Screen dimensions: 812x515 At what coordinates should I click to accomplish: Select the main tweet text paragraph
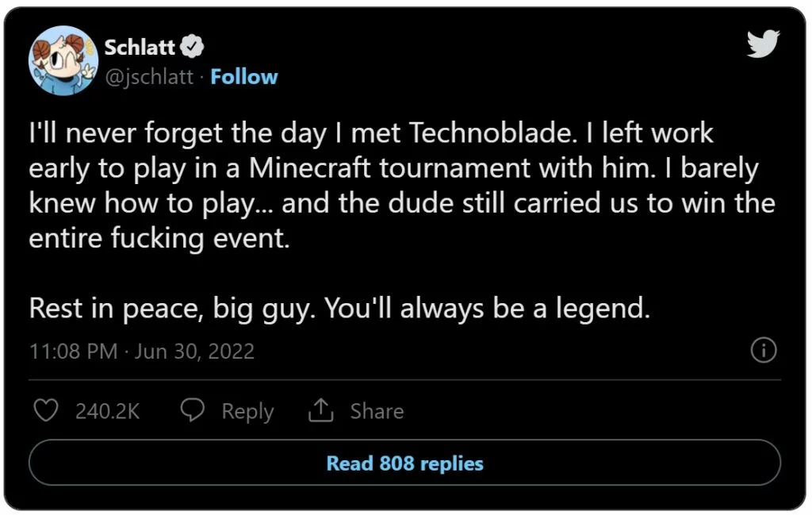point(396,185)
